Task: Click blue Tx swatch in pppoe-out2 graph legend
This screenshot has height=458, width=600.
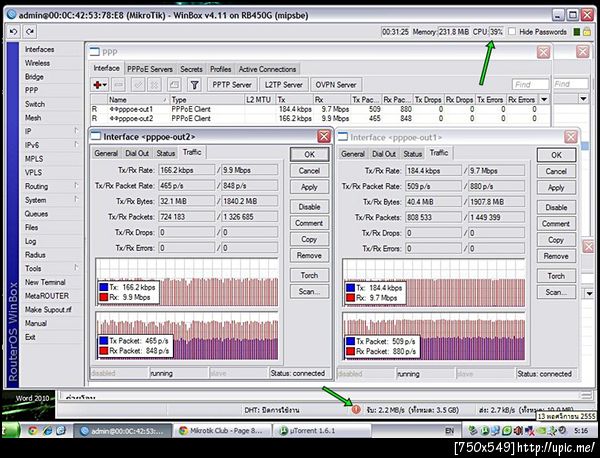Action: 103,287
